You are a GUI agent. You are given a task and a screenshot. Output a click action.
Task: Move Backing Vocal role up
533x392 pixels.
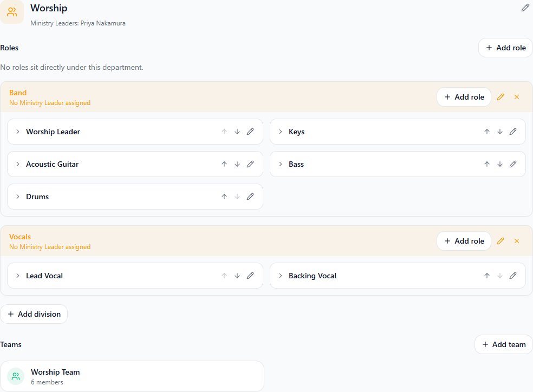tap(487, 276)
